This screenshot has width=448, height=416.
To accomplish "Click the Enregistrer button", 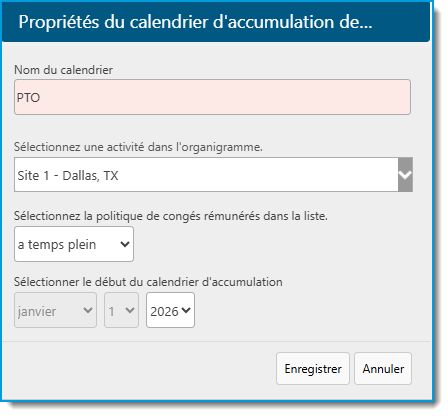I will 313,369.
